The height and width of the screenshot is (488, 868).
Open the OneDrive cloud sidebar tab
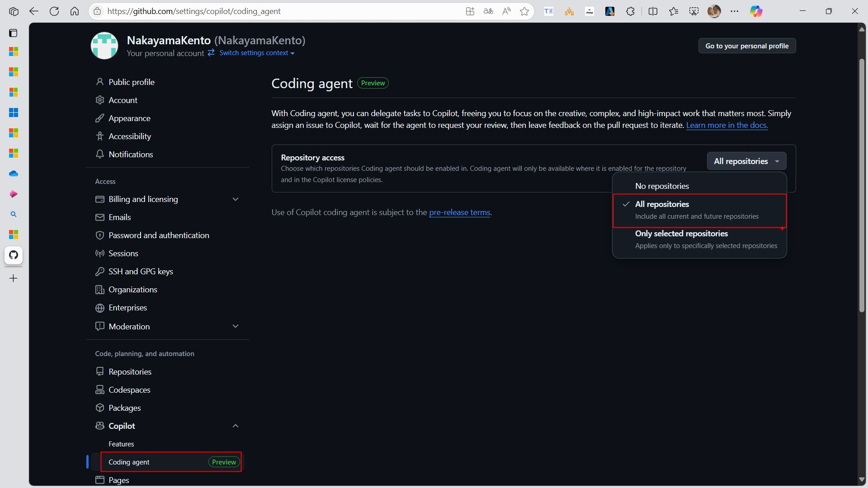(x=14, y=174)
